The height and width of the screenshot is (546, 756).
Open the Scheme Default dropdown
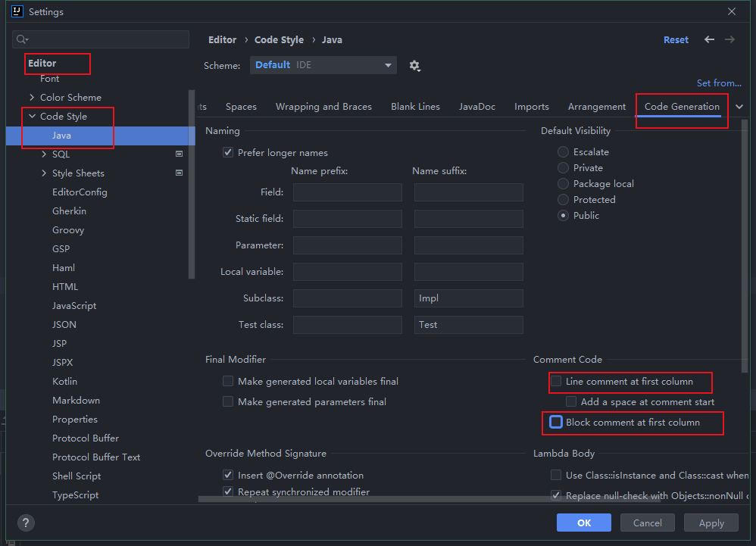click(x=323, y=65)
